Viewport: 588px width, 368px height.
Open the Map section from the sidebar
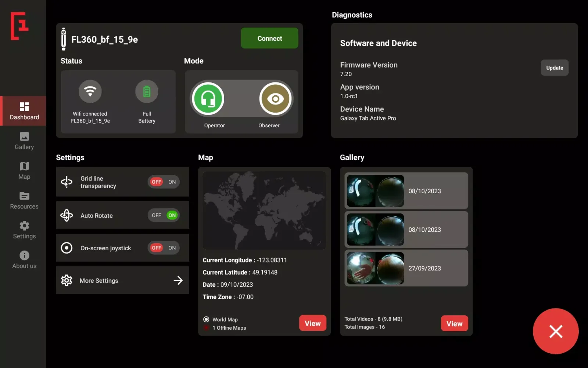pos(24,170)
